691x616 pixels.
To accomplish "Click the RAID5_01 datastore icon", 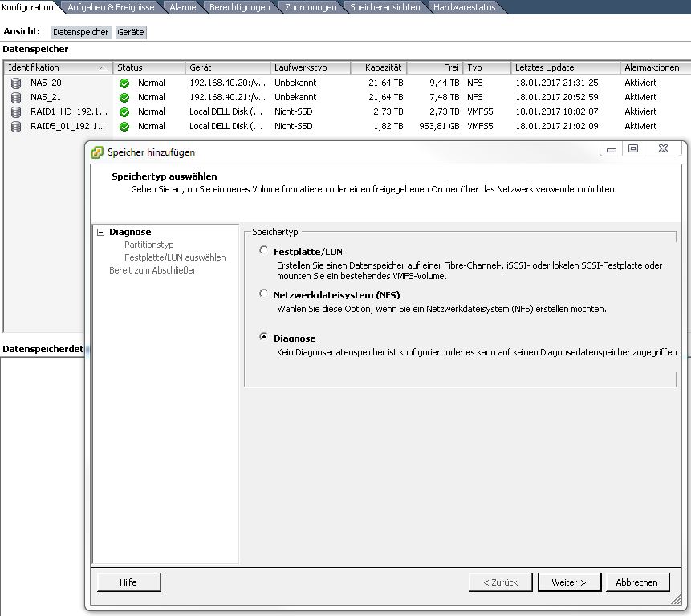I will tap(16, 126).
